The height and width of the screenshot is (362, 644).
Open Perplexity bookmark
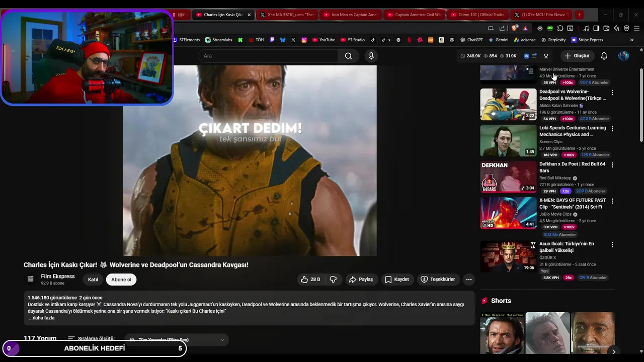[553, 40]
